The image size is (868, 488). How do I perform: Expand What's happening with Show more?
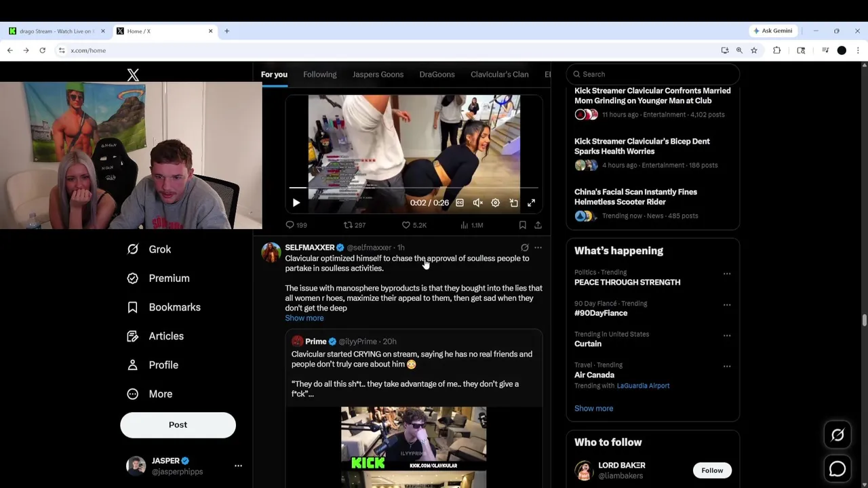(593, 409)
